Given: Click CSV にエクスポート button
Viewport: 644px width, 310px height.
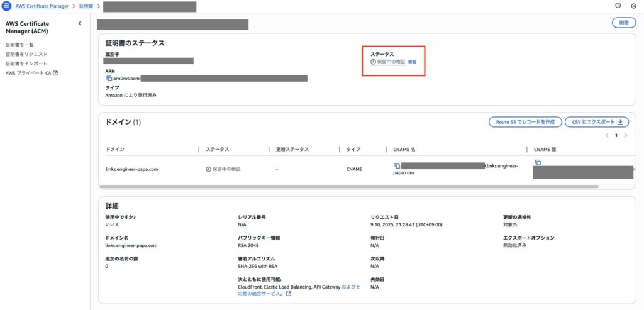Looking at the screenshot, I should pyautogui.click(x=597, y=122).
